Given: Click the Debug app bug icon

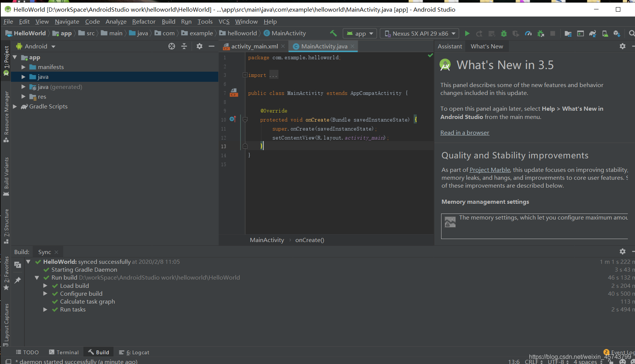Looking at the screenshot, I should 504,33.
